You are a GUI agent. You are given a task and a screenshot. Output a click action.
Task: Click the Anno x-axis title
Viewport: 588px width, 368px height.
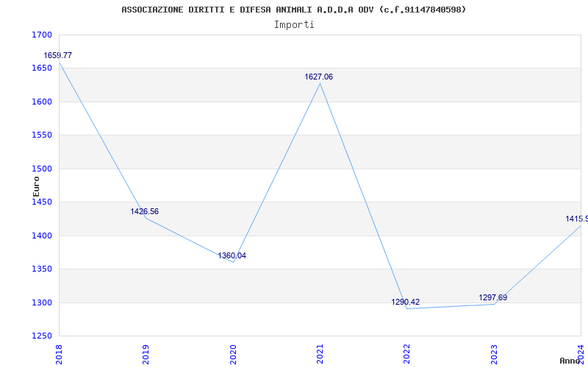(x=570, y=361)
